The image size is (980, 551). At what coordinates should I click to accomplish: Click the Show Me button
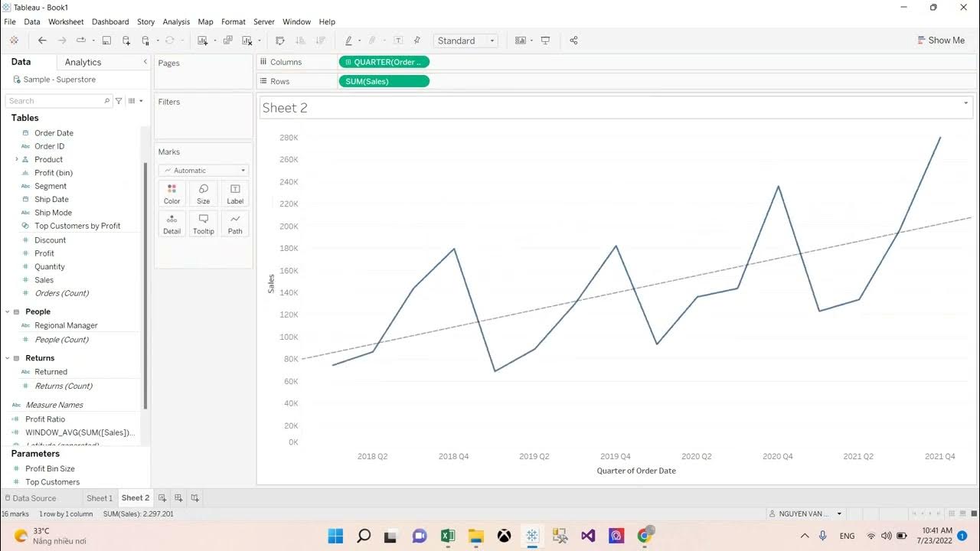point(941,41)
